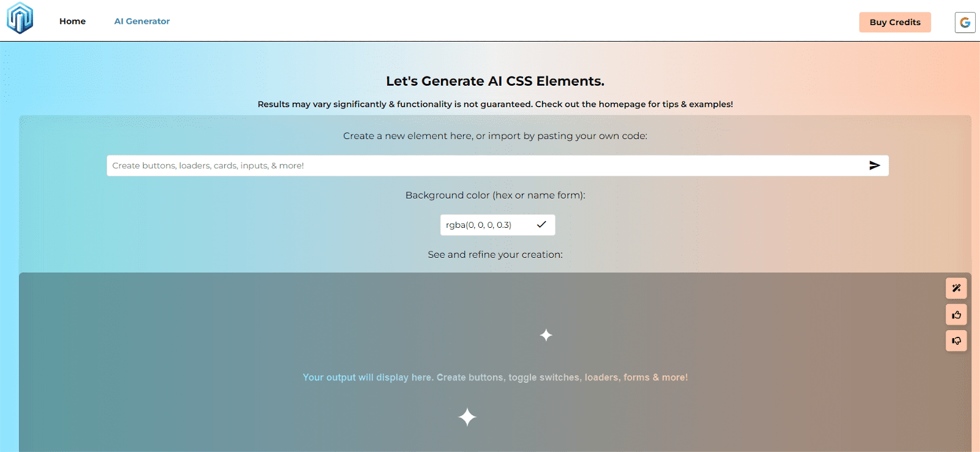Click the Buy Credits button
The width and height of the screenshot is (980, 452).
click(895, 22)
